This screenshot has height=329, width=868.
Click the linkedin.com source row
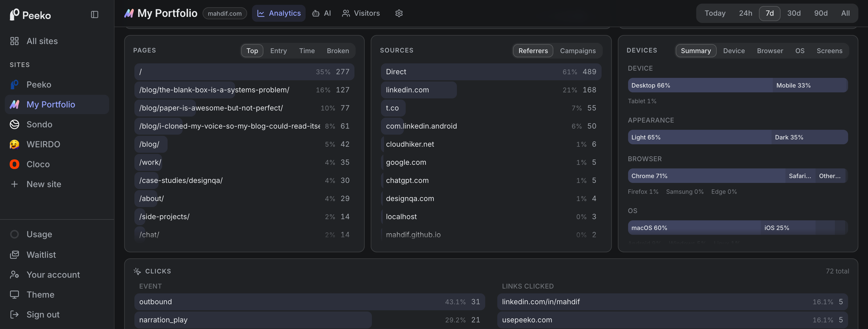tap(491, 90)
